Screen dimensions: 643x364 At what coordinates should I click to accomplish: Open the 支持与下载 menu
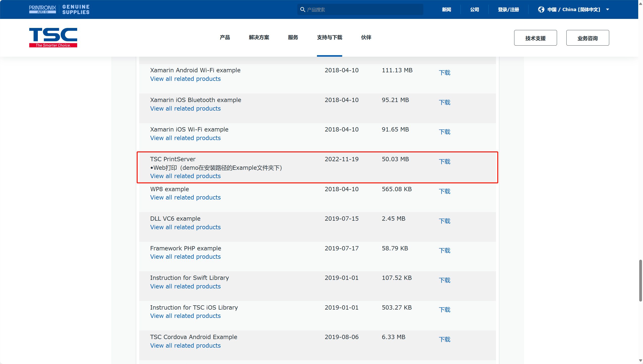tap(330, 38)
